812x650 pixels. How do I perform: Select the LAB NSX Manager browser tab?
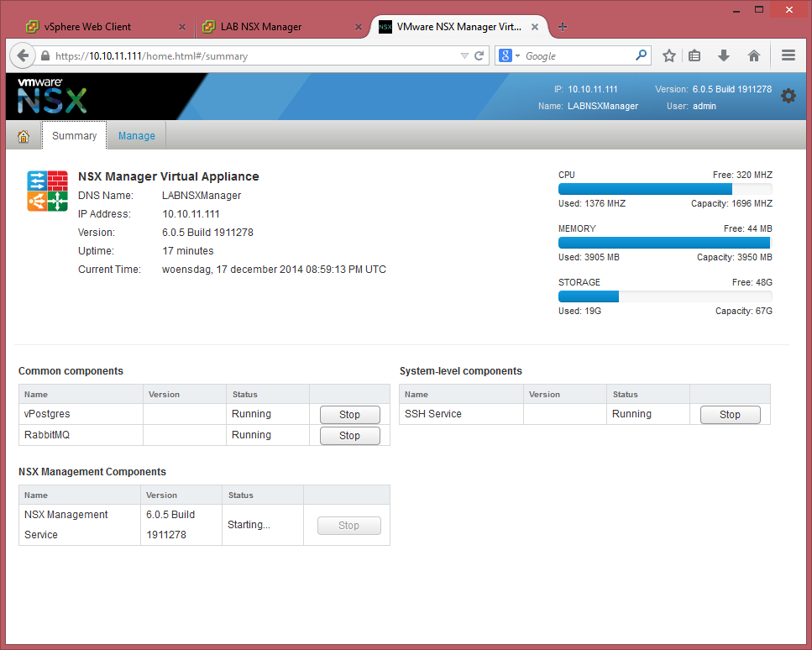click(261, 27)
